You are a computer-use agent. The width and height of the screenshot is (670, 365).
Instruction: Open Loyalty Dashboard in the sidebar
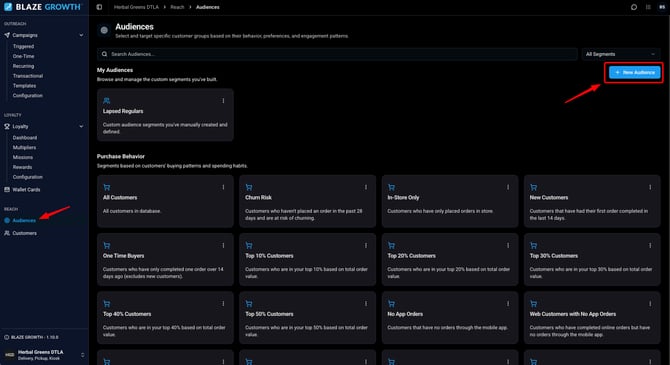[x=24, y=138]
